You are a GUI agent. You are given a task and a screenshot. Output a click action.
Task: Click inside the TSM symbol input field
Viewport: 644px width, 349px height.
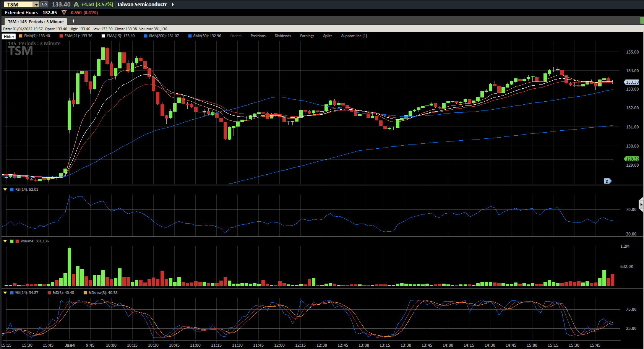click(19, 5)
